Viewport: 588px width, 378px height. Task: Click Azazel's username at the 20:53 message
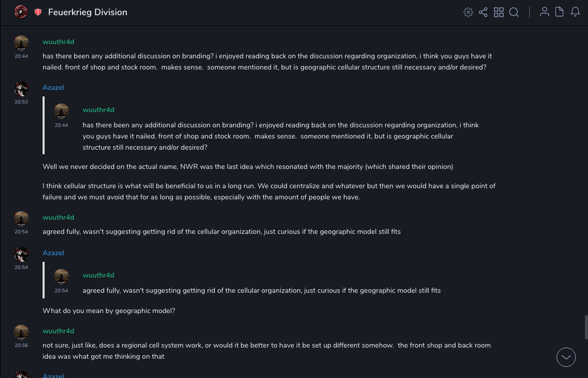[53, 87]
